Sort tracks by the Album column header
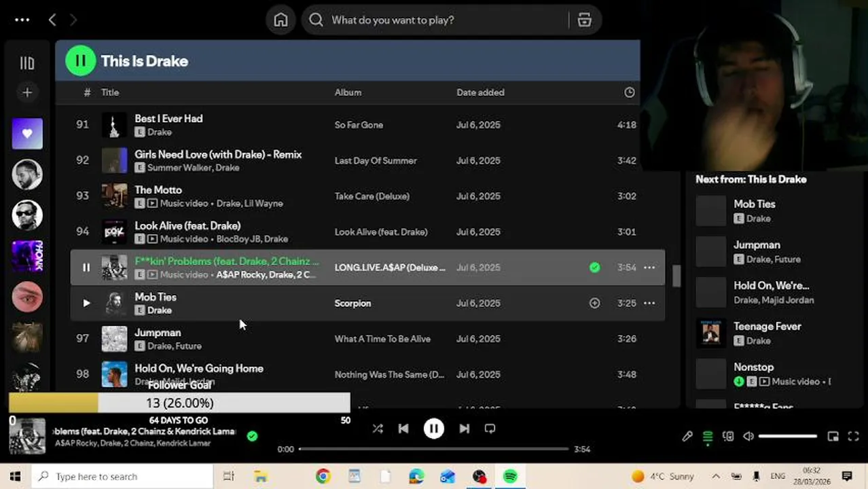The image size is (868, 489). coord(348,92)
